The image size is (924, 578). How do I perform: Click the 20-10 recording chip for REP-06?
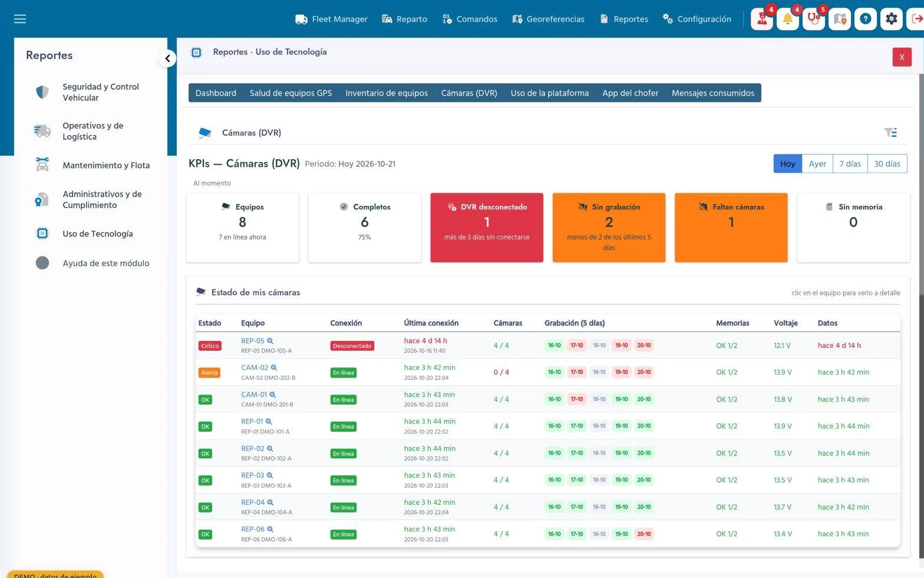click(x=644, y=534)
